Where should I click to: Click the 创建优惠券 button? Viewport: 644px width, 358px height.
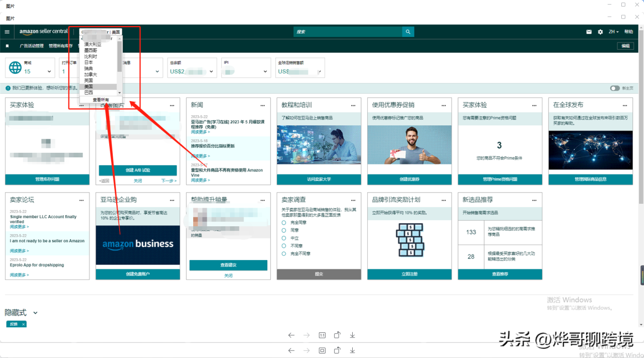pos(409,180)
